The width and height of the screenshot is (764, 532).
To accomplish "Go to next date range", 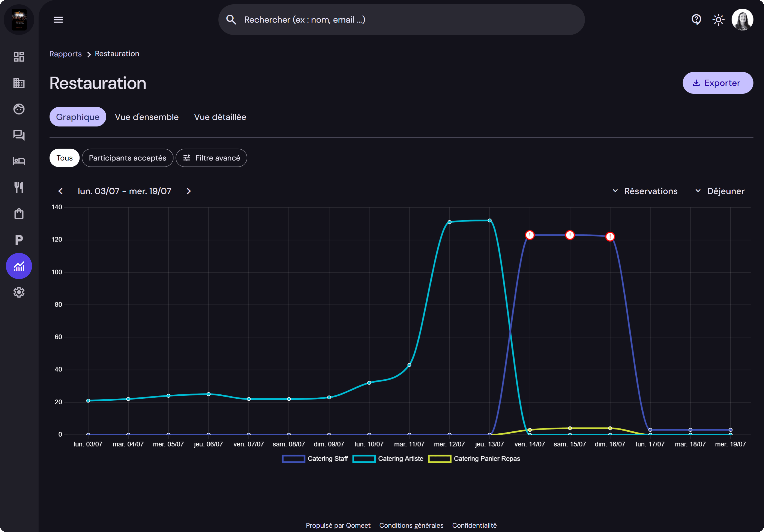I will [x=189, y=191].
